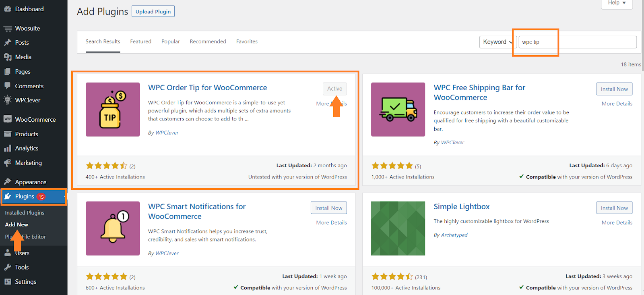This screenshot has height=295, width=644.
Task: Open More Details for WPC Free Shipping Bar
Action: 617,104
